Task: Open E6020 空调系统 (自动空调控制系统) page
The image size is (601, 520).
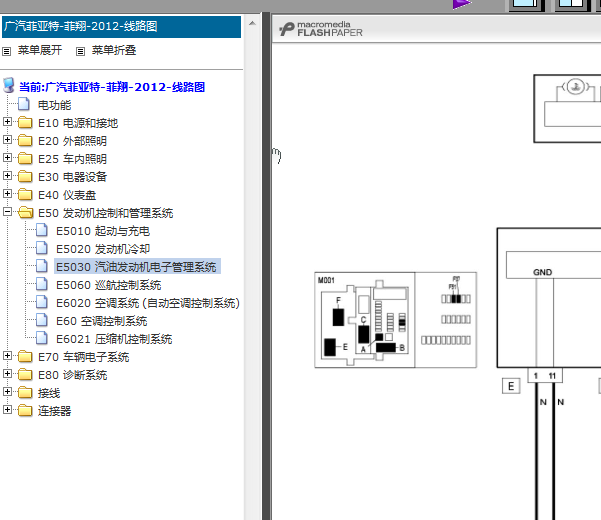Action: (148, 303)
